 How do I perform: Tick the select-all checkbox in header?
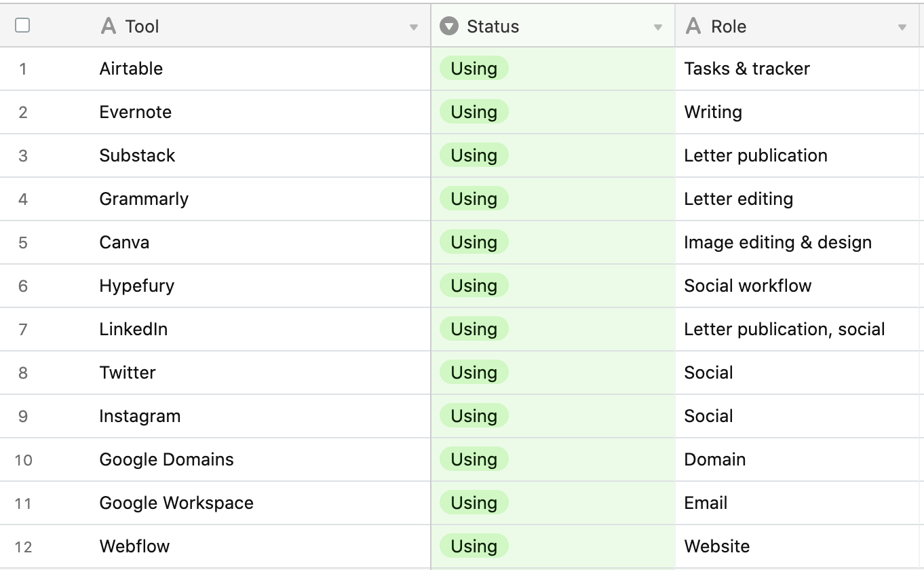point(22,26)
